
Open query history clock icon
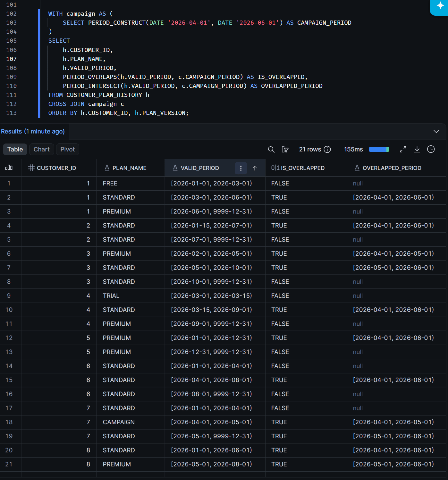coord(431,149)
